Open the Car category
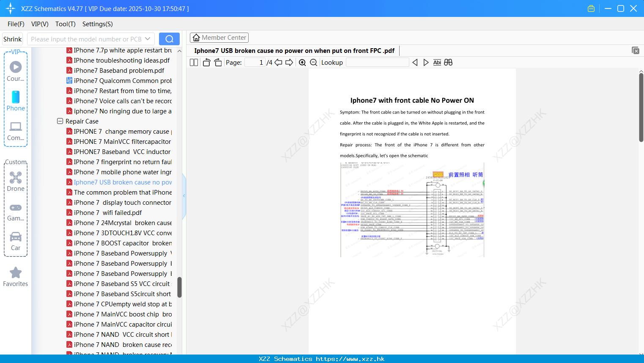 pos(16,241)
